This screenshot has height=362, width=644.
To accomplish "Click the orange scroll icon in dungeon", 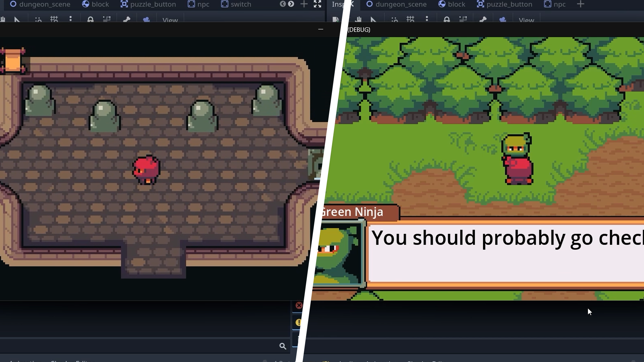I will click(13, 60).
